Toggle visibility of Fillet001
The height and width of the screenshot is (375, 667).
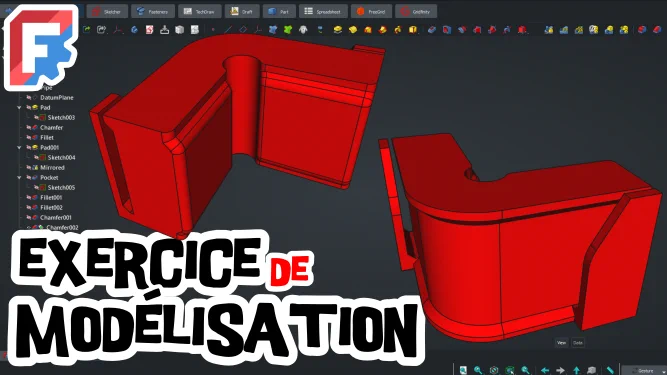[x=29, y=198]
